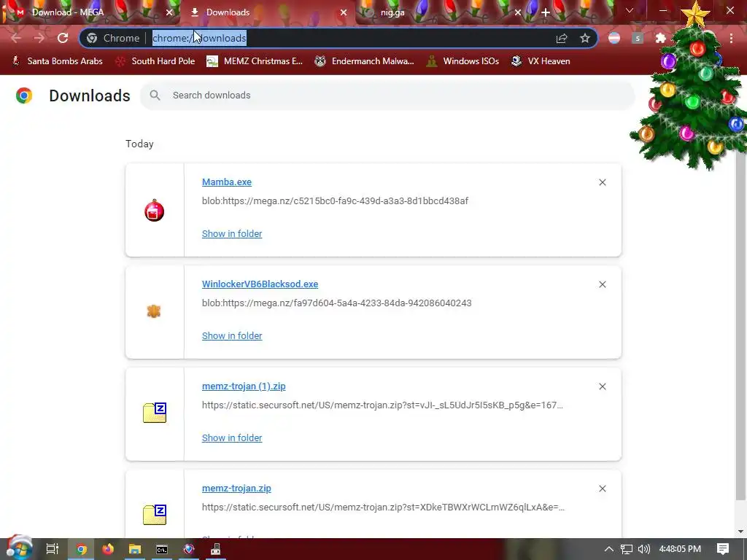The image size is (747, 560).
Task: Open Command Prompt from the taskbar
Action: tap(162, 549)
